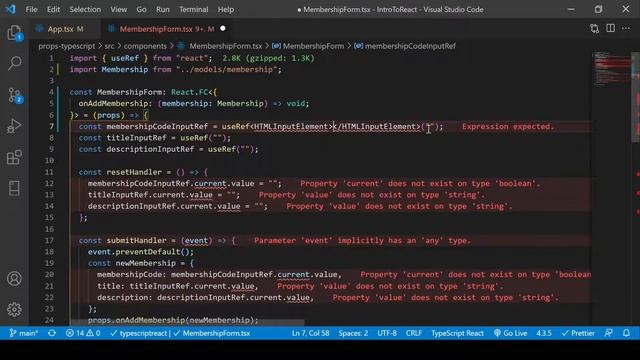Click MembershipForm.tsx status bar item
The image size is (640, 360).
pyautogui.click(x=212, y=333)
